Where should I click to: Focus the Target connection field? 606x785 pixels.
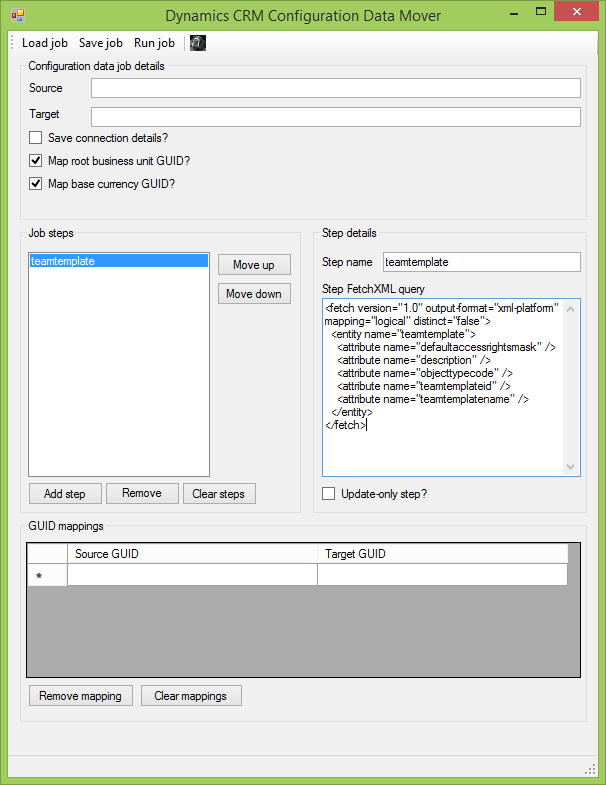coord(336,117)
